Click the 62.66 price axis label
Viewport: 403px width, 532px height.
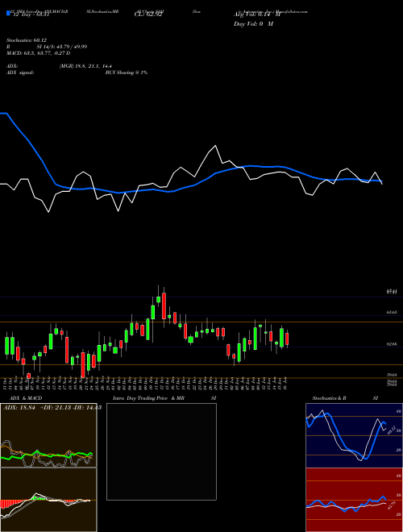click(392, 344)
